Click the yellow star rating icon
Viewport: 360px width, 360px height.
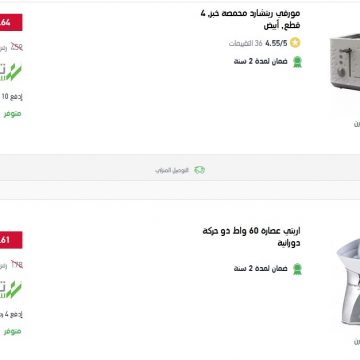[295, 43]
